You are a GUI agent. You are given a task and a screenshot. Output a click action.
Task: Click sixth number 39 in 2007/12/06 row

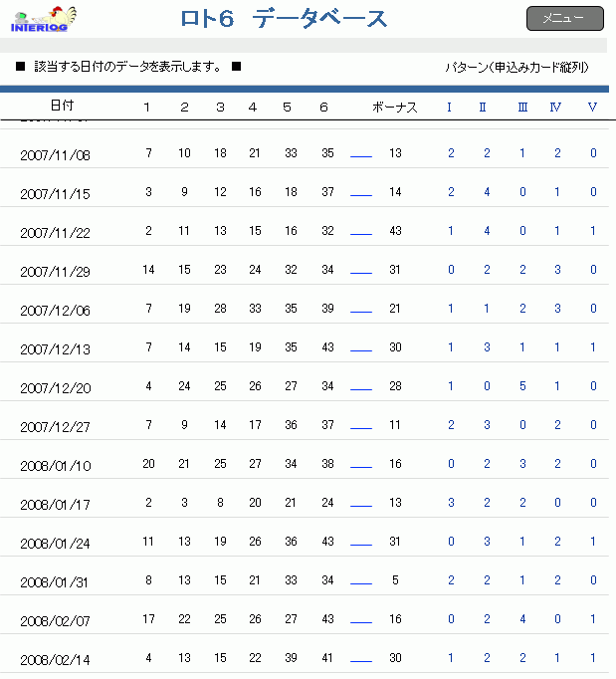pos(327,309)
